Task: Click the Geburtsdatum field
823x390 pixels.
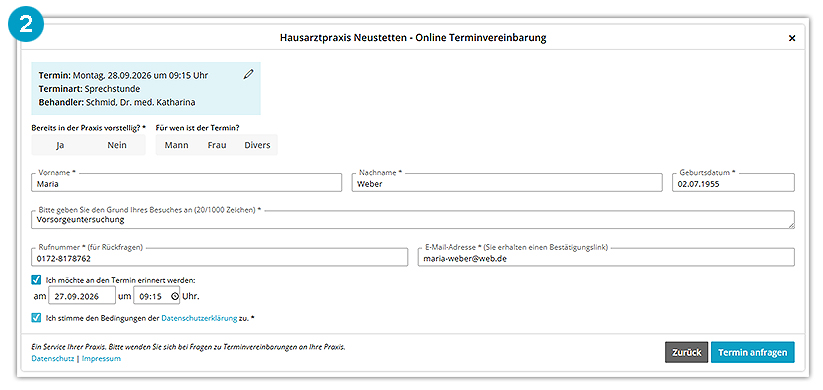Action: click(733, 183)
